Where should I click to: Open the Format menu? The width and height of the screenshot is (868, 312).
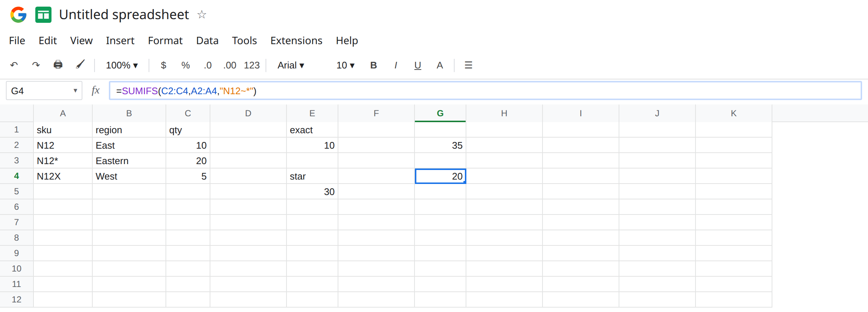tap(165, 40)
